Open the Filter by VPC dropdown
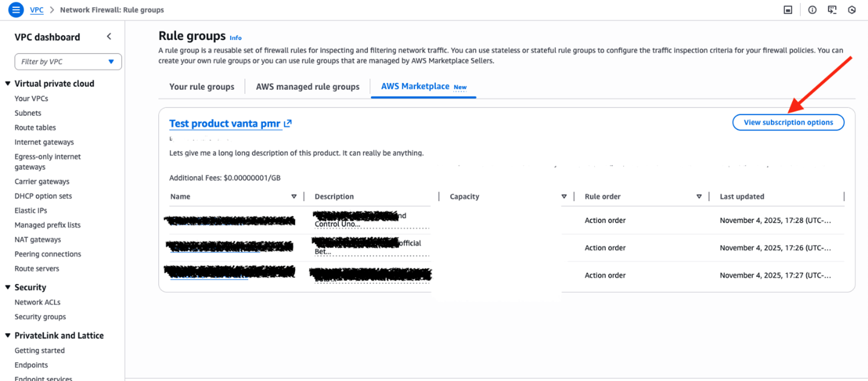This screenshot has width=868, height=381. tap(67, 61)
